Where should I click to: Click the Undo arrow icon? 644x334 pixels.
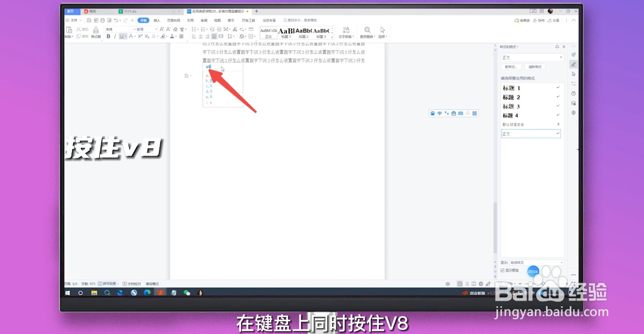tap(116, 20)
